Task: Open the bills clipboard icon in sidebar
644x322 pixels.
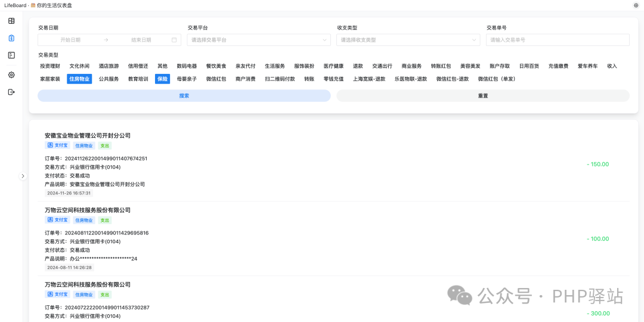Action: pos(11,38)
